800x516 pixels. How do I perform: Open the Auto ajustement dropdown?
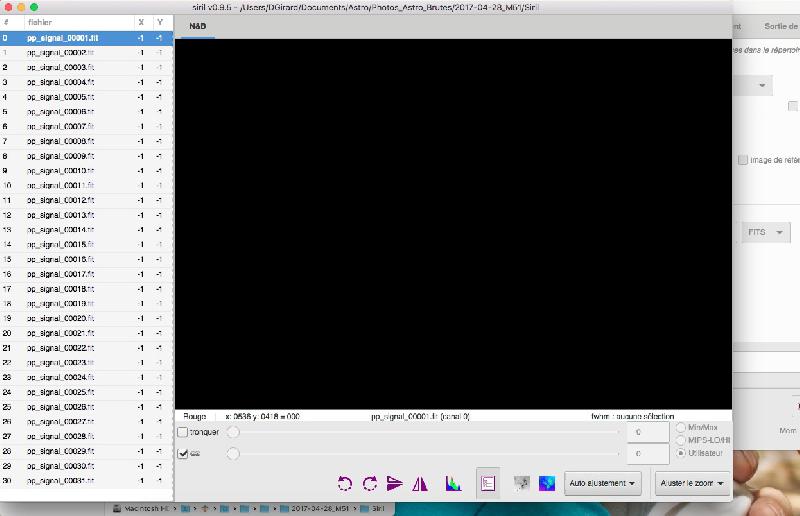point(602,483)
